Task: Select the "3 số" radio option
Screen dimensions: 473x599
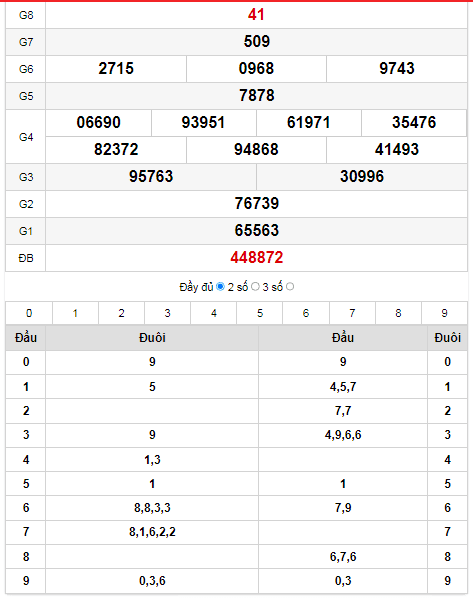Action: tap(290, 287)
